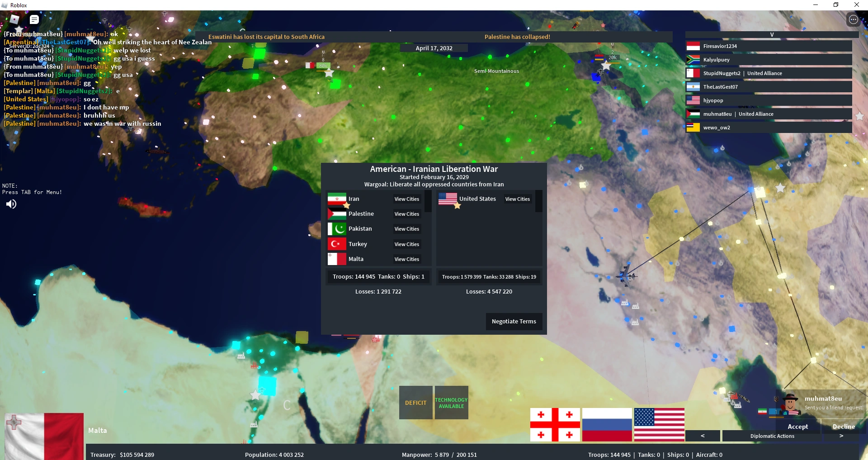Click the left arrow beside Diplomatic Actions
The height and width of the screenshot is (460, 868).
point(703,436)
